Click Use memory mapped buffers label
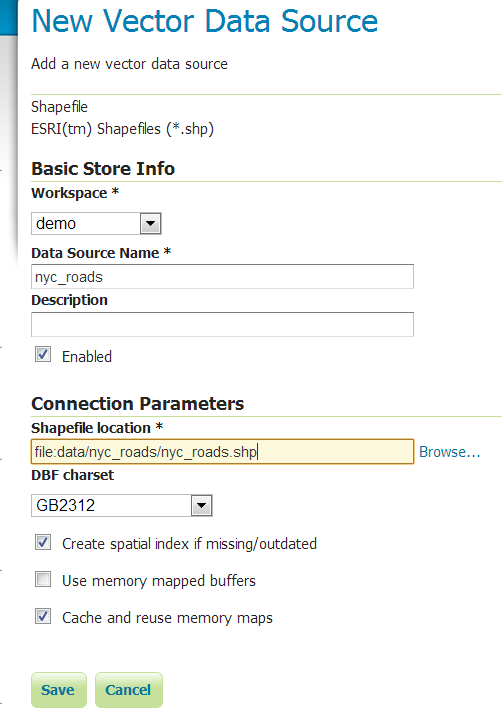Image resolution: width=502 pixels, height=718 pixels. tap(158, 581)
